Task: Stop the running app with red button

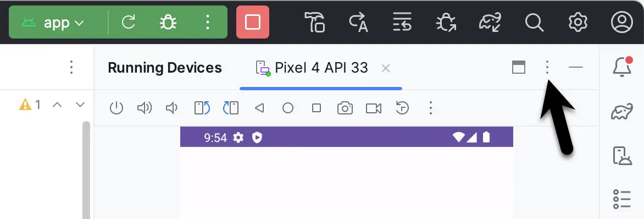Action: [x=253, y=22]
